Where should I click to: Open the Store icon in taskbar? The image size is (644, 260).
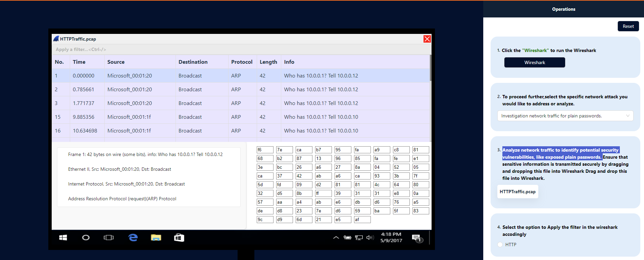pyautogui.click(x=179, y=238)
